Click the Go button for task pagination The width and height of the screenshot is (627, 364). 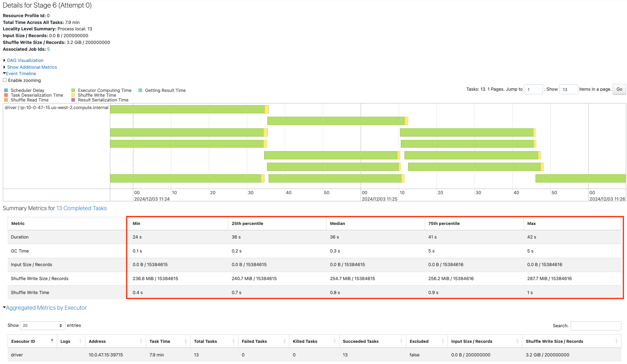click(x=619, y=89)
